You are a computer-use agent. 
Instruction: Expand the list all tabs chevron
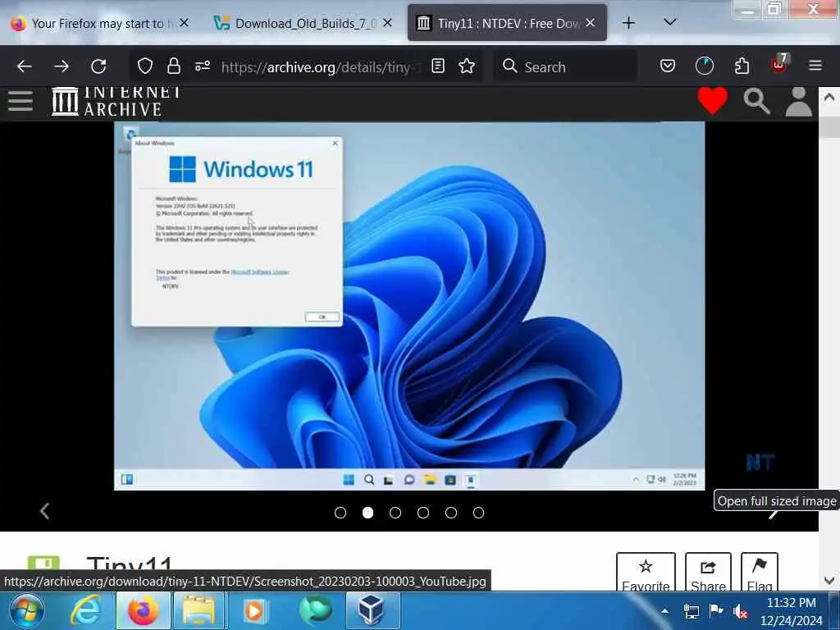click(x=669, y=22)
